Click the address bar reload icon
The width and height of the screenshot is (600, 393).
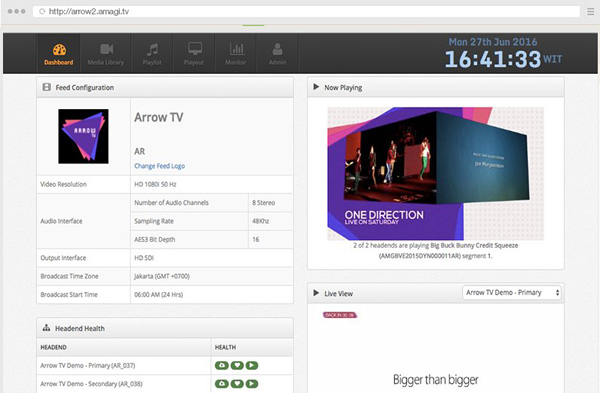(x=42, y=11)
